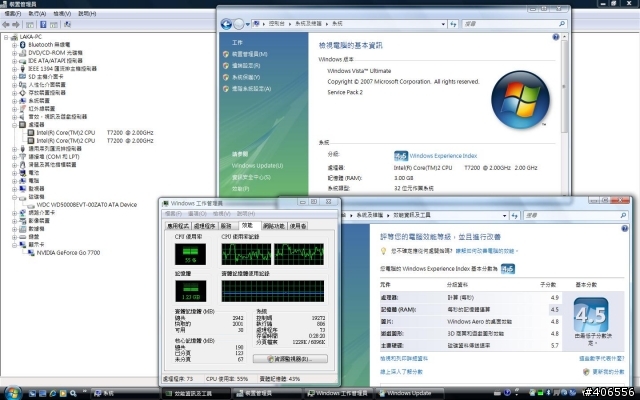Click the Resource Monitor(R)... button in Task Manager
Viewport: 640px width, 400px height.
click(x=290, y=359)
